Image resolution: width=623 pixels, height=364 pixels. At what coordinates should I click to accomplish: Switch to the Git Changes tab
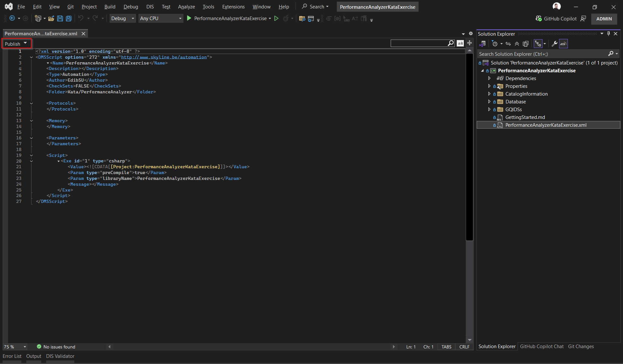(x=581, y=346)
